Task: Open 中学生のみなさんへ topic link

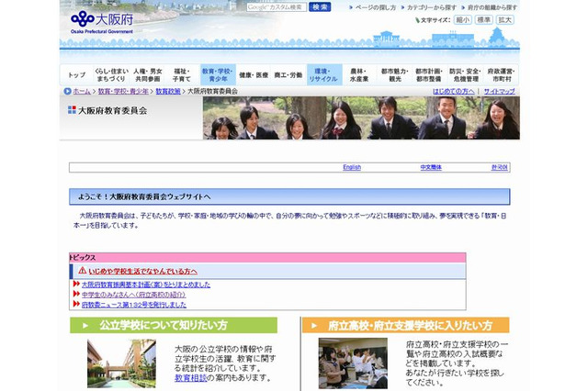Action: coord(133,295)
